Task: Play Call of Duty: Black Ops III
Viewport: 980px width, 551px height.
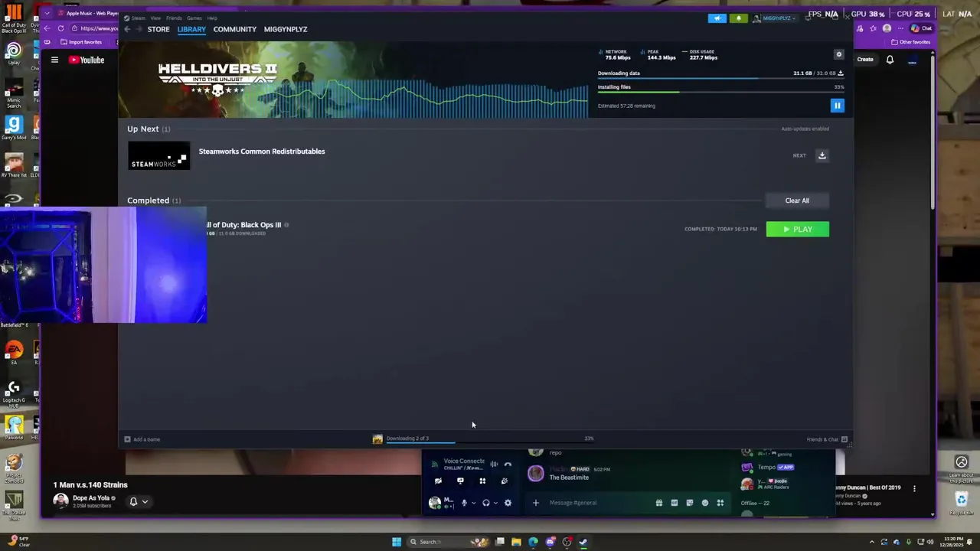Action: click(x=797, y=229)
